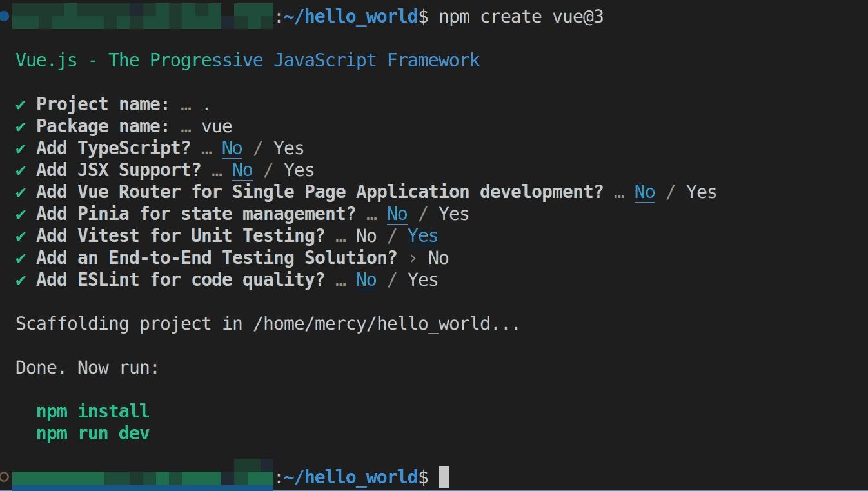Click the 'npm run dev' command
This screenshot has width=868, height=491.
(93, 434)
